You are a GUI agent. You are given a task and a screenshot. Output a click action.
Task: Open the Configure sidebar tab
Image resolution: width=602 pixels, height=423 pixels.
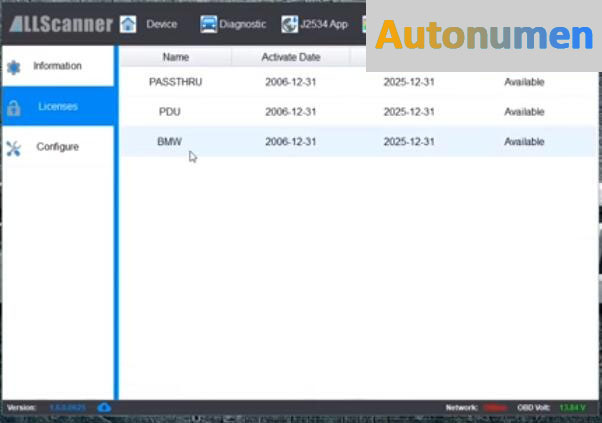click(58, 147)
